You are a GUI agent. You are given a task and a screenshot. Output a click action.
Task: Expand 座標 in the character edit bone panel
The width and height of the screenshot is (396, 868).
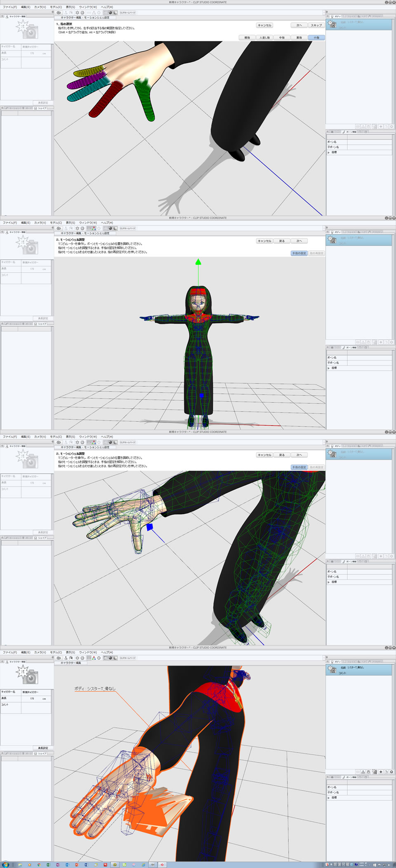click(x=329, y=797)
